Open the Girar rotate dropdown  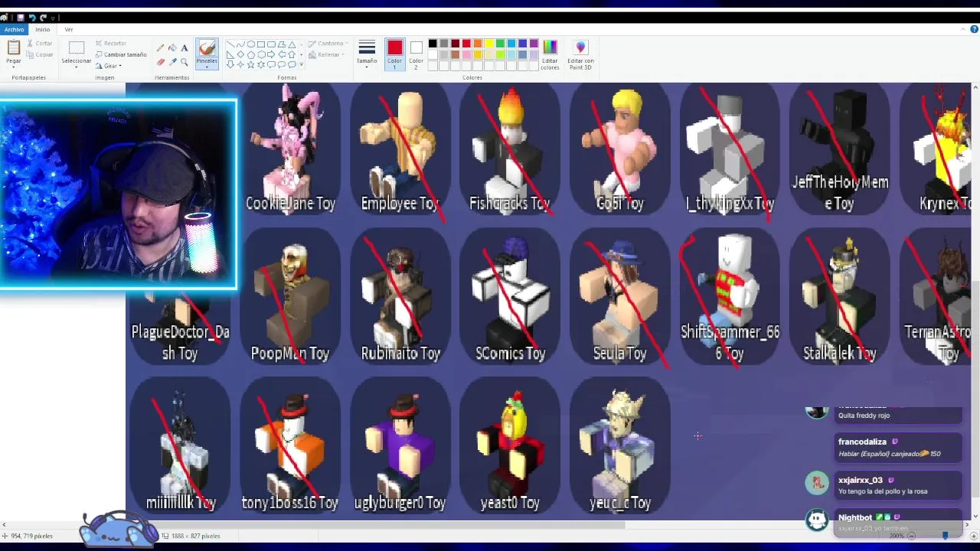pos(109,66)
